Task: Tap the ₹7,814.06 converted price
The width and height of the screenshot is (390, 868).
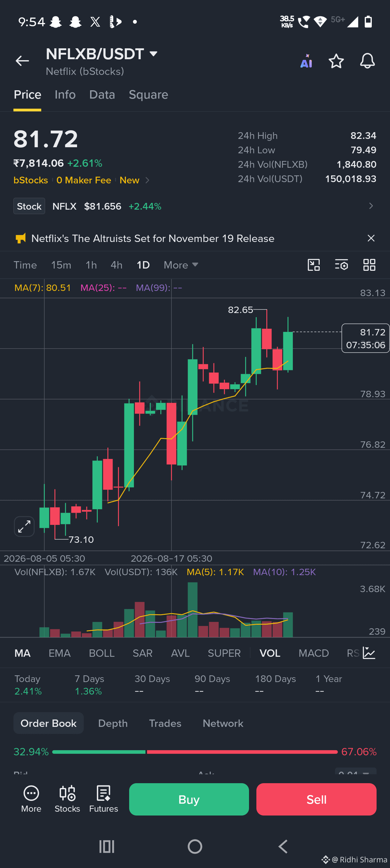Action: (x=39, y=164)
